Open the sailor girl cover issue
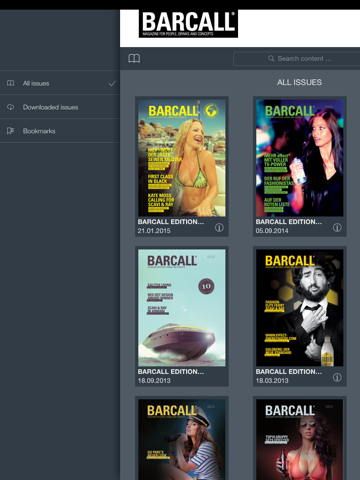The height and width of the screenshot is (480, 360). 182,439
